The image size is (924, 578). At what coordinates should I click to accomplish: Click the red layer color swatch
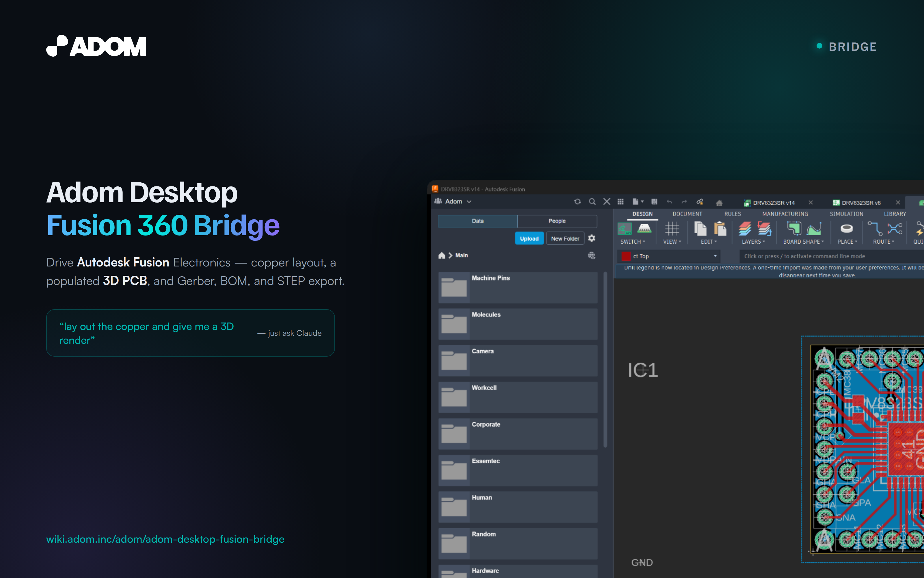click(x=626, y=256)
